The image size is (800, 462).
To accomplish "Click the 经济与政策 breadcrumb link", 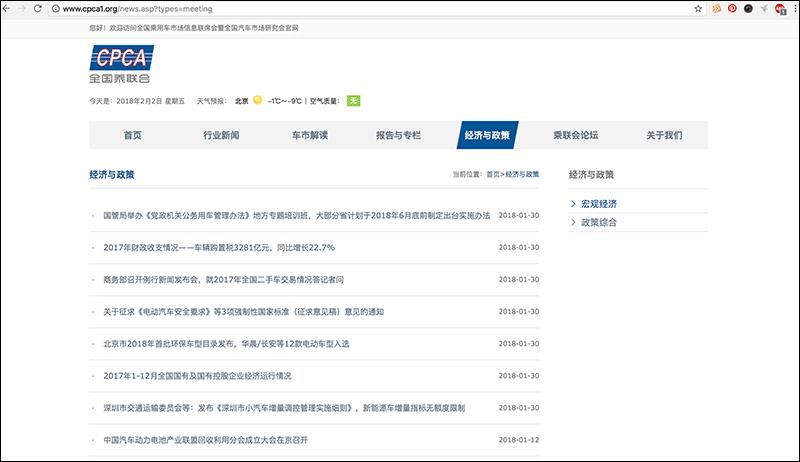I will [522, 174].
